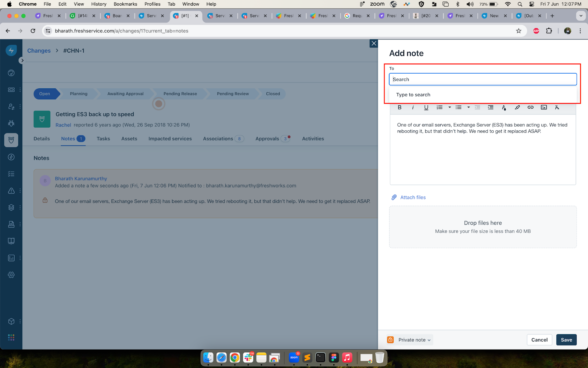Switch to the Details tab
Image resolution: width=588 pixels, height=368 pixels.
pyautogui.click(x=42, y=139)
